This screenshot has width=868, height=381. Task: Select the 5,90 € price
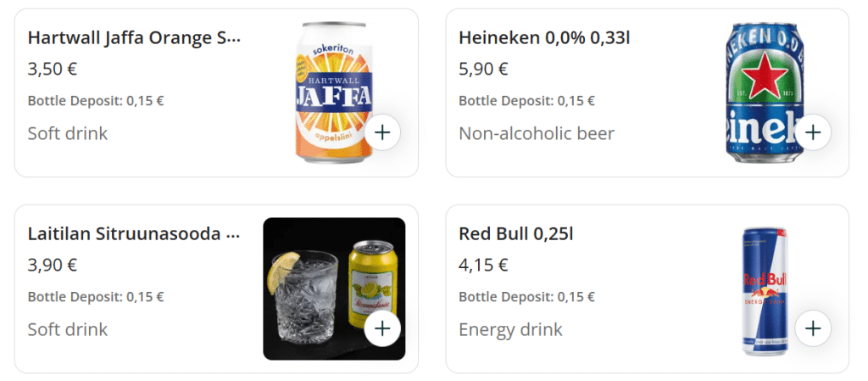pos(483,69)
